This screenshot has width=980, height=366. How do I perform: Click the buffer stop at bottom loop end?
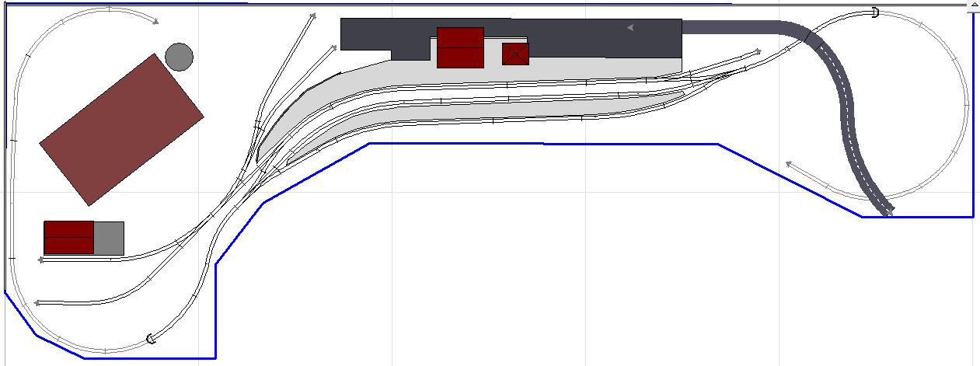151,338
